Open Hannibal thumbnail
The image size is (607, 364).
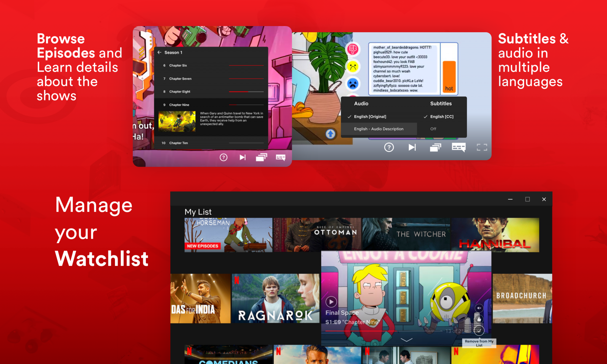click(495, 235)
